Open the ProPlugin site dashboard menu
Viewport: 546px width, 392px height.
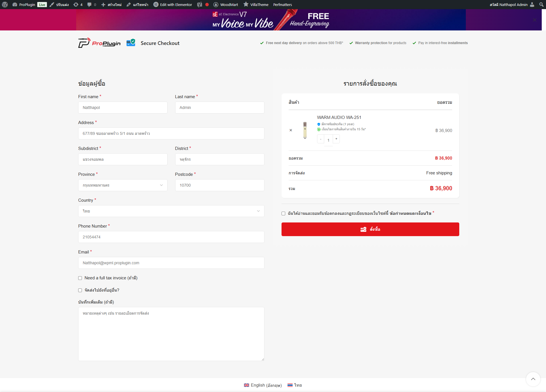tap(24, 5)
